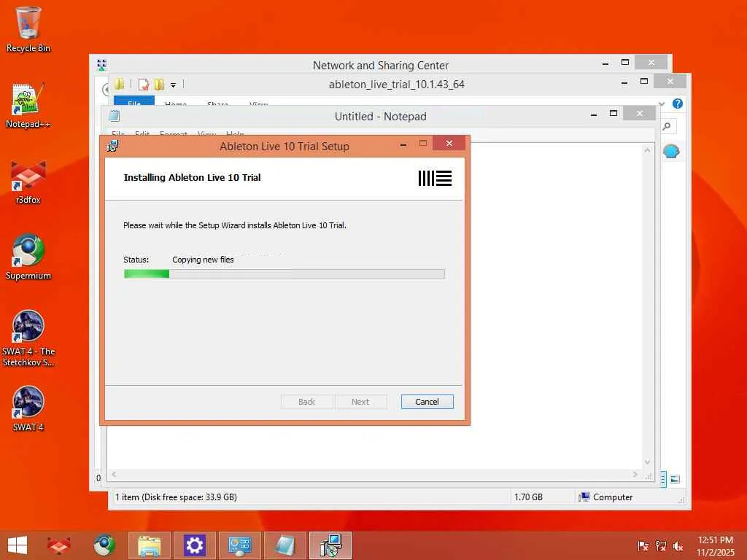Image resolution: width=747 pixels, height=560 pixels.
Task: Click the network status tray icon
Action: click(661, 546)
